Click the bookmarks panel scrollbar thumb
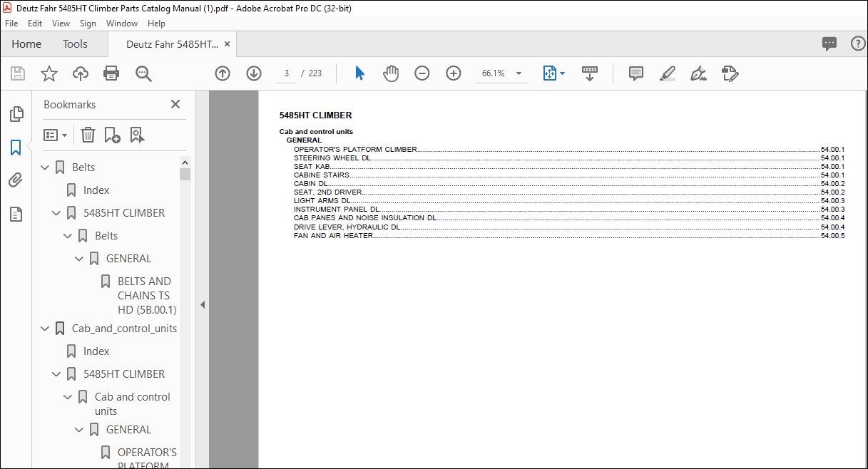Viewport: 868px width, 469px height. pyautogui.click(x=185, y=175)
